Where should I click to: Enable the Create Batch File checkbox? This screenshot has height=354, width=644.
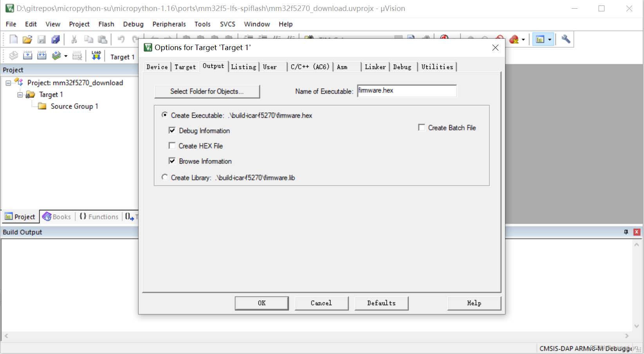422,128
